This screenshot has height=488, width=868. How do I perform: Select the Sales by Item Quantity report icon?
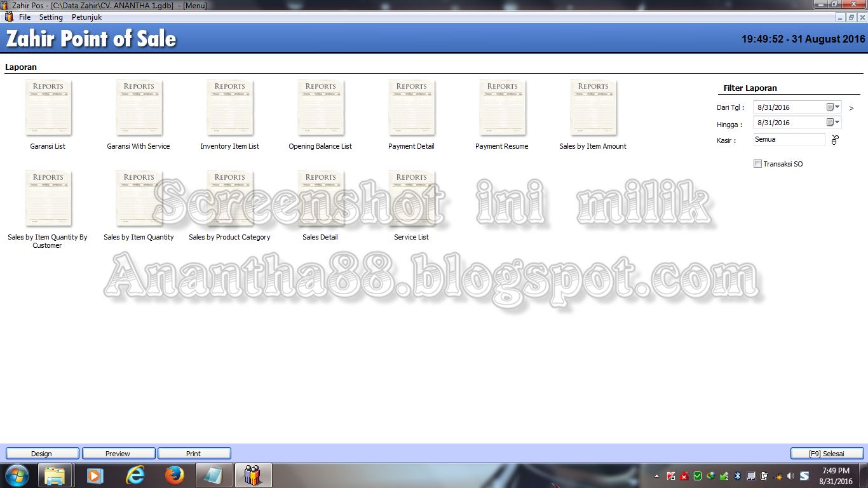(x=139, y=198)
